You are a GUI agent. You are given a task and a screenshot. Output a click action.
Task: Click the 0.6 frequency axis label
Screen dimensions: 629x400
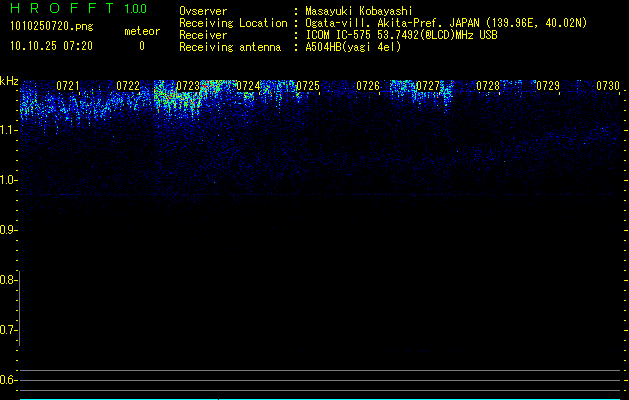click(8, 380)
